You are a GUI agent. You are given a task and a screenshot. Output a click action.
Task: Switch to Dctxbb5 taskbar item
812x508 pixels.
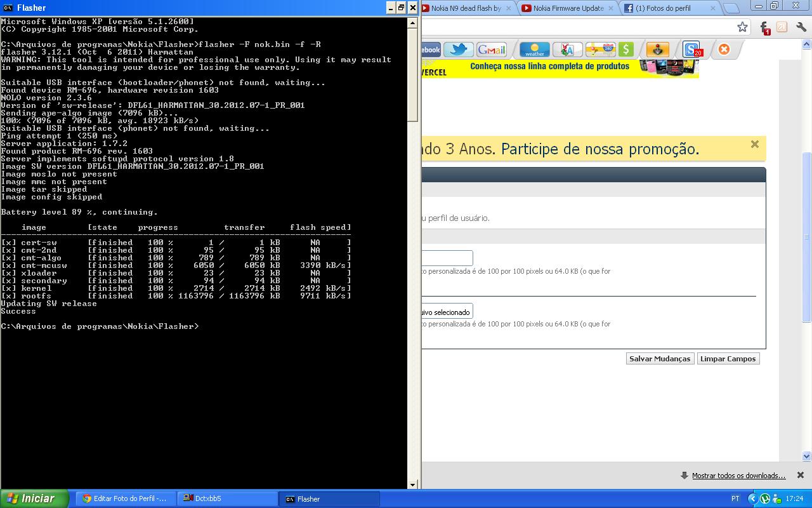227,499
